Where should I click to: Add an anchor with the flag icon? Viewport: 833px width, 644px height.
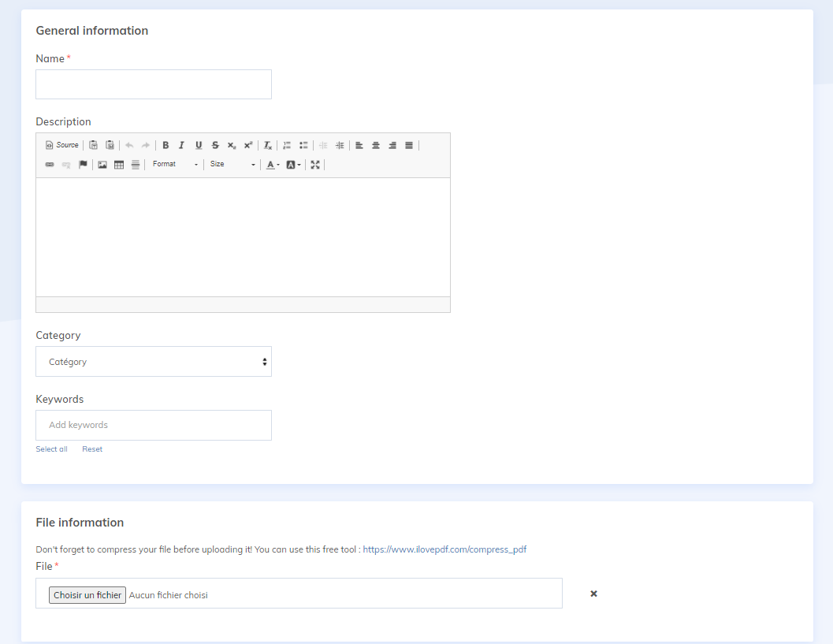click(x=83, y=165)
